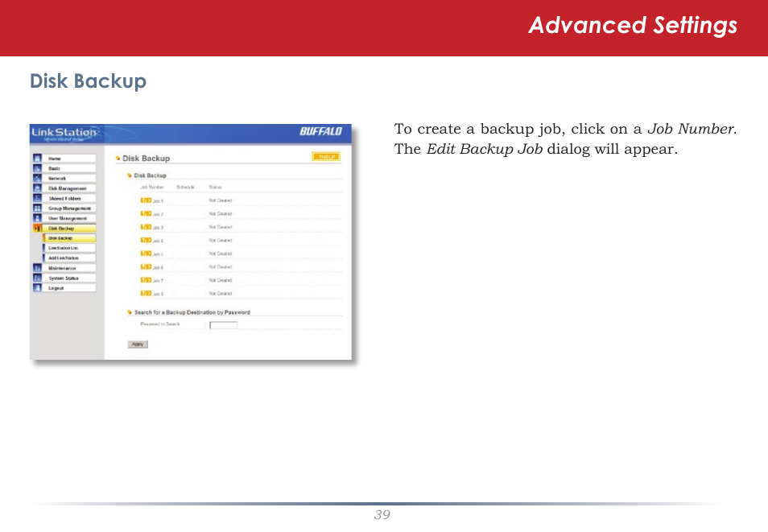The height and width of the screenshot is (532, 768).
Task: Click the edit icon beside Job 3
Action: click(146, 227)
